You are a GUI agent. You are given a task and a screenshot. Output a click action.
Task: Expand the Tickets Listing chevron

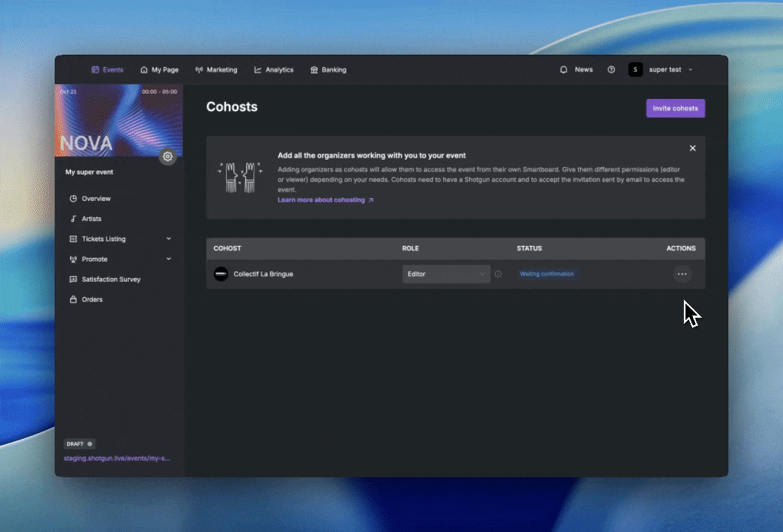point(168,239)
